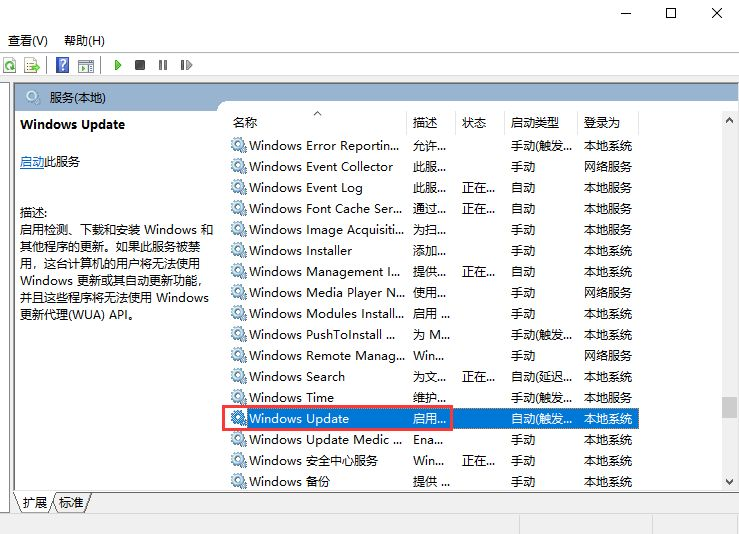Click the Refresh toolbar icon

point(10,65)
